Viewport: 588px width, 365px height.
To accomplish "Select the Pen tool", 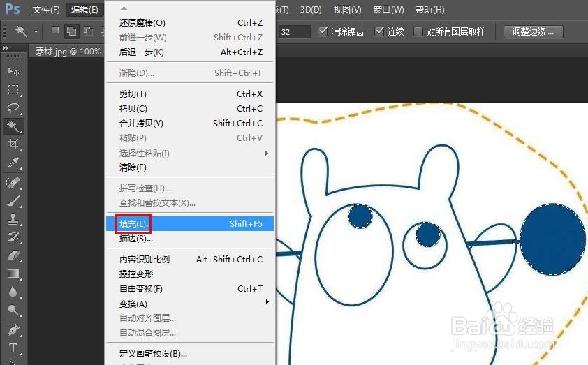I will 13,330.
